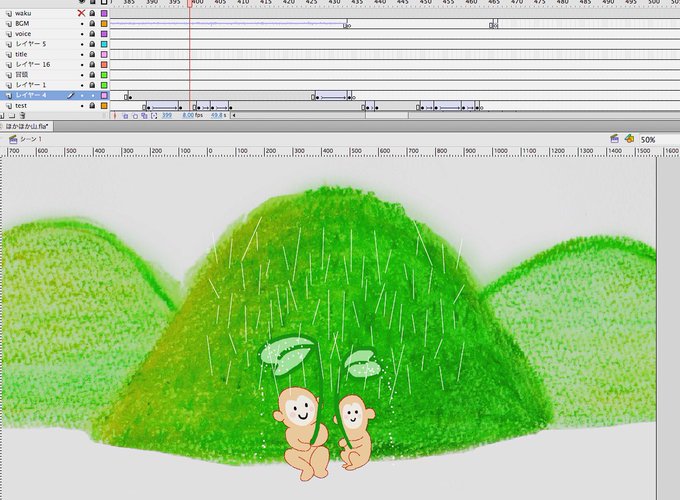The image size is (680, 500).
Task: Click the new layer icon below layer list
Action: click(2, 116)
